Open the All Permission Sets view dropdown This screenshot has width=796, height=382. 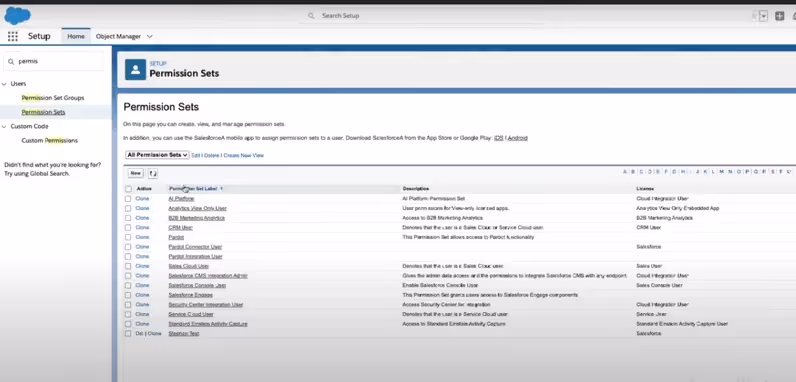[x=157, y=155]
